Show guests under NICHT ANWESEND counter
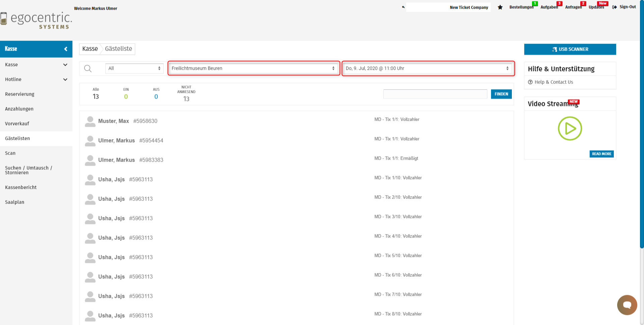This screenshot has height=325, width=644. click(x=186, y=94)
